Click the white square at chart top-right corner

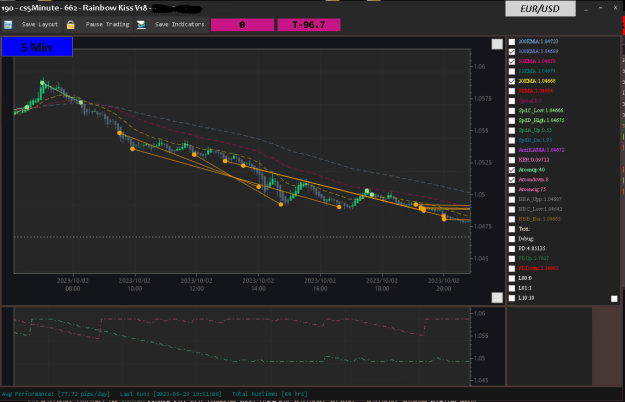497,44
